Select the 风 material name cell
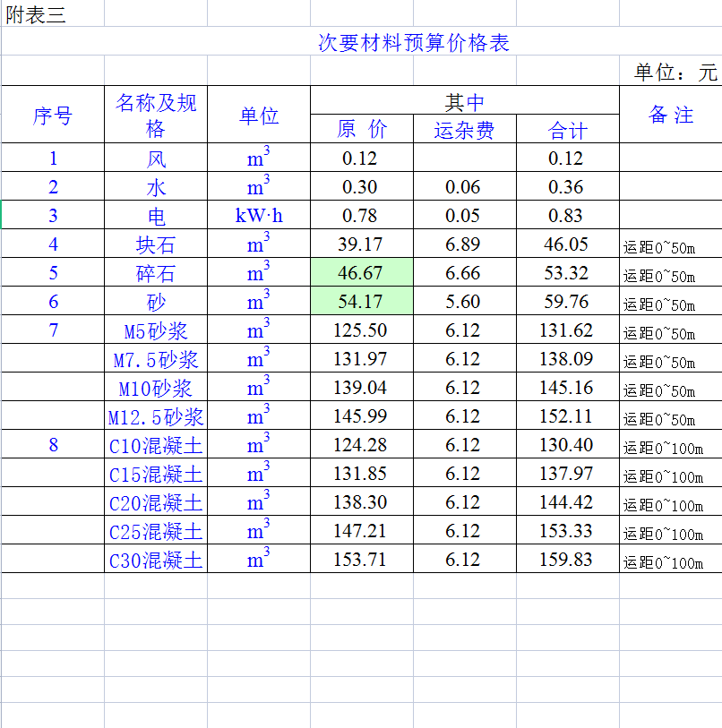 156,158
